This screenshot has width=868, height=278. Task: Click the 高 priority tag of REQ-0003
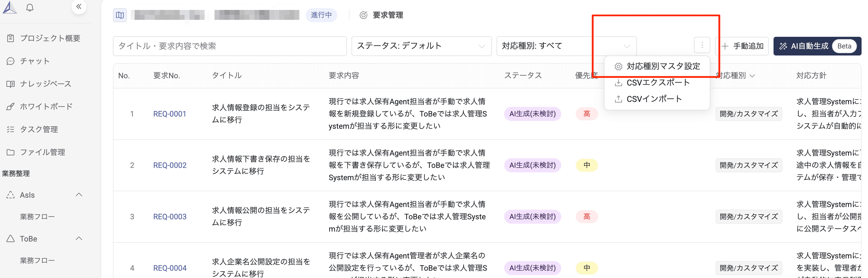click(587, 217)
